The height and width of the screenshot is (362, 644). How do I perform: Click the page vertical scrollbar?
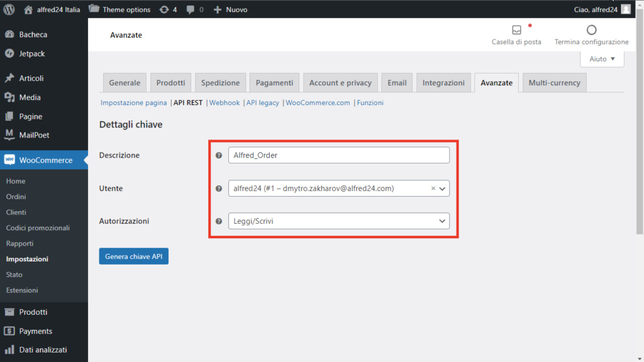coord(640,123)
